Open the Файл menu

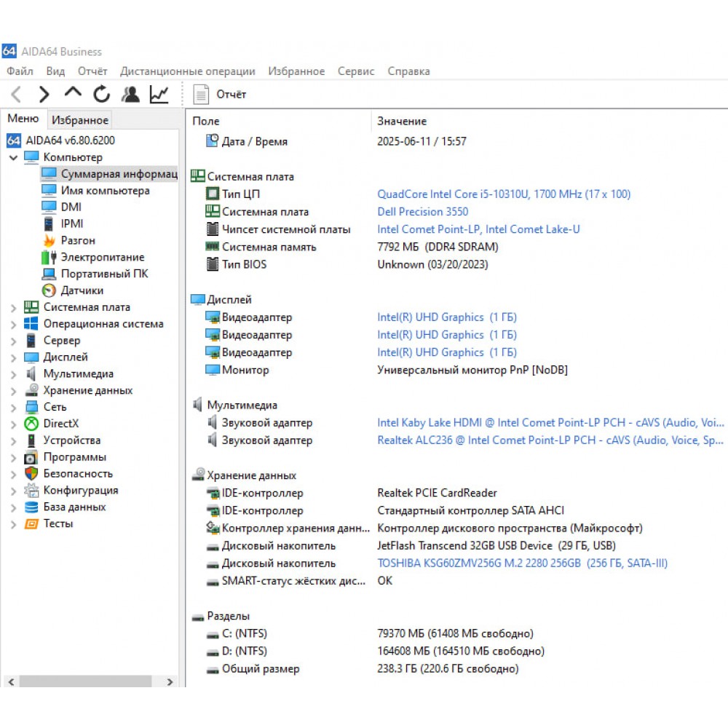pos(20,71)
